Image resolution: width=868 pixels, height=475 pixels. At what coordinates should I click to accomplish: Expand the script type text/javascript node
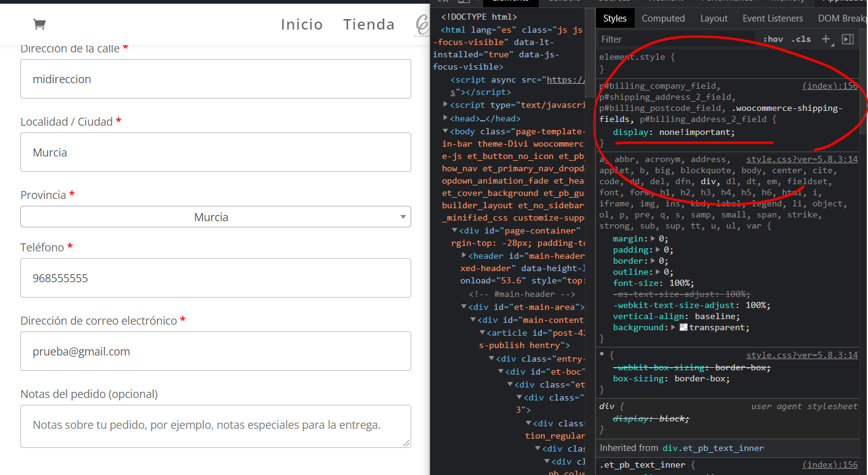pyautogui.click(x=446, y=105)
